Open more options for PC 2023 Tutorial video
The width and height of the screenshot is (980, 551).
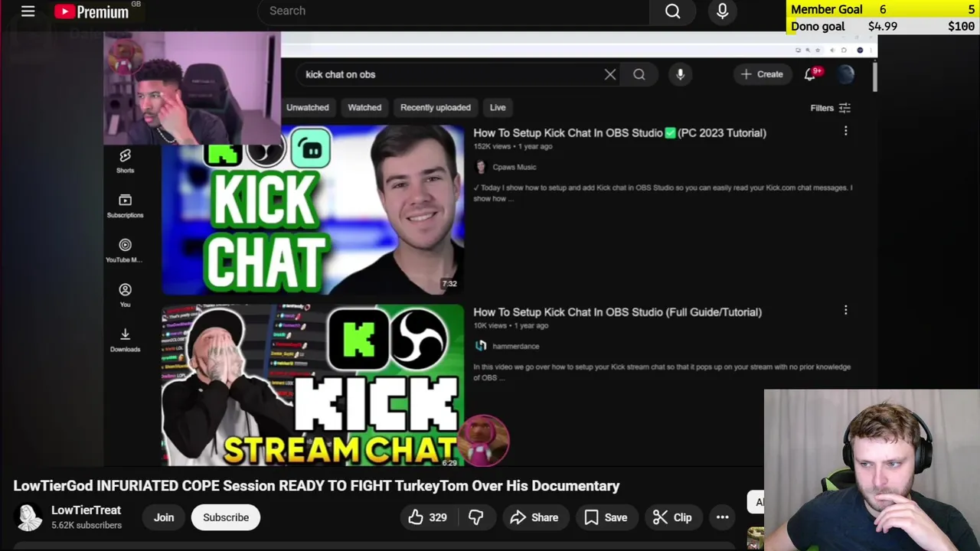click(845, 131)
